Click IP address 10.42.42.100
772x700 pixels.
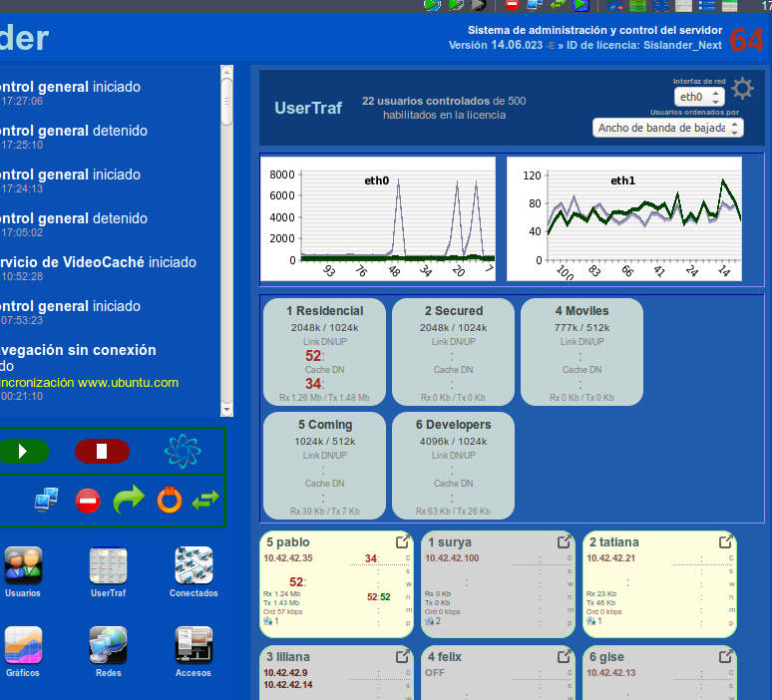[452, 557]
